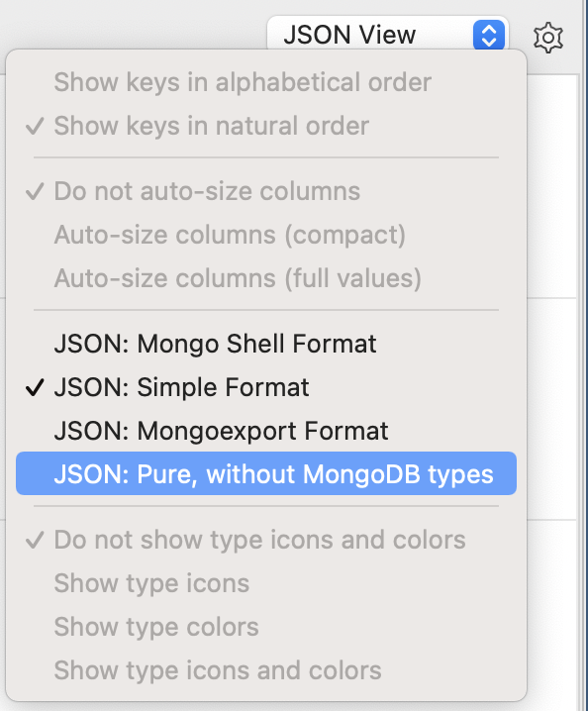The image size is (588, 711).
Task: Enable Show type icons and colors
Action: click(x=266, y=670)
